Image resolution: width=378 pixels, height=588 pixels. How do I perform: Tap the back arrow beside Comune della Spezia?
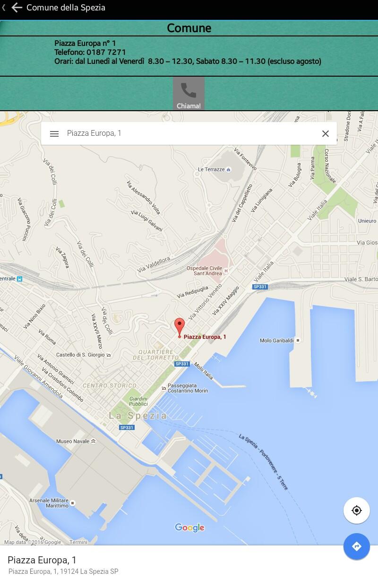click(x=17, y=8)
